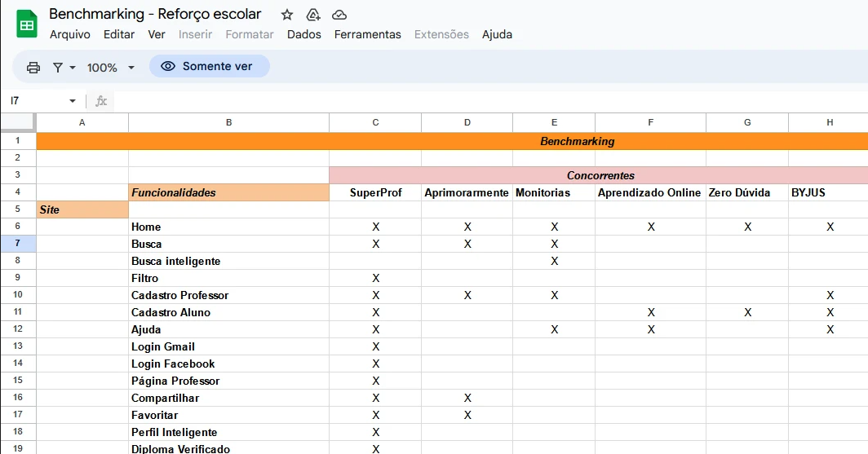Open the Ferramentas menu

tap(368, 34)
